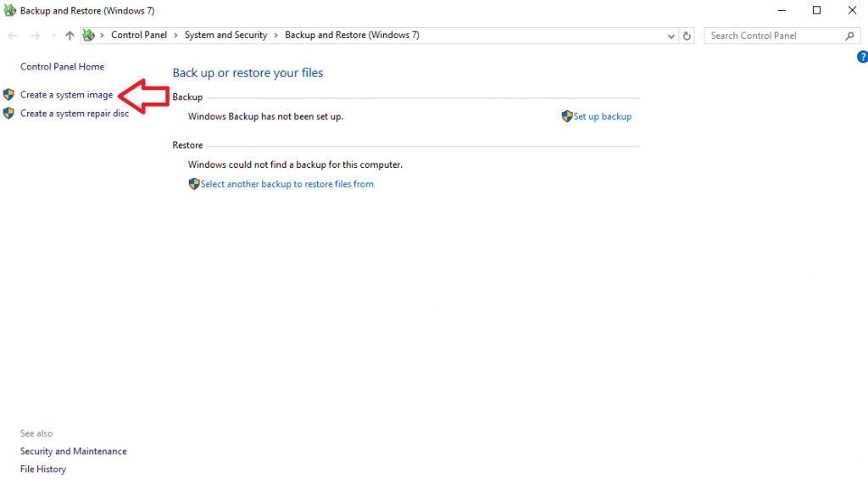Click 'Windows could not find a backup' text

295,164
